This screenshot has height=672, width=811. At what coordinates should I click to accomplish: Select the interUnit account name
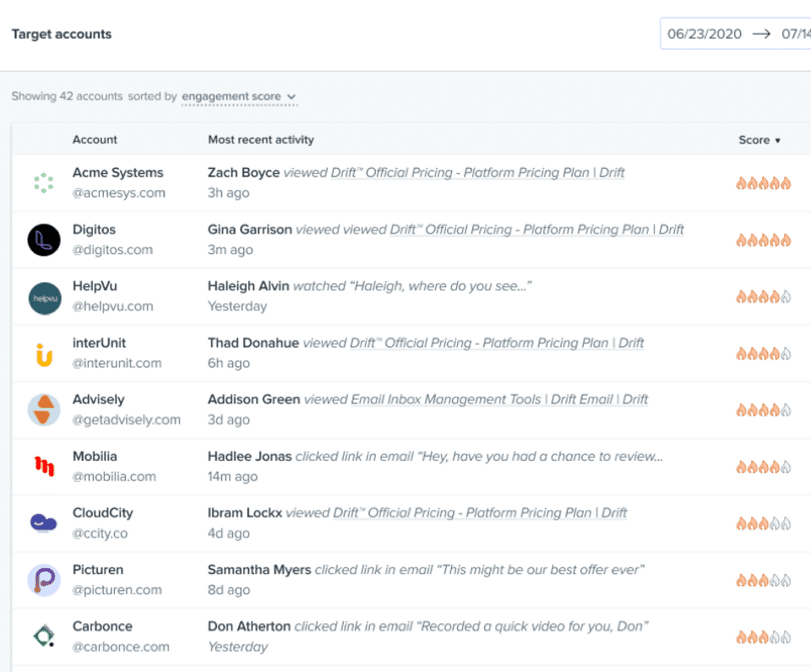[x=100, y=343]
